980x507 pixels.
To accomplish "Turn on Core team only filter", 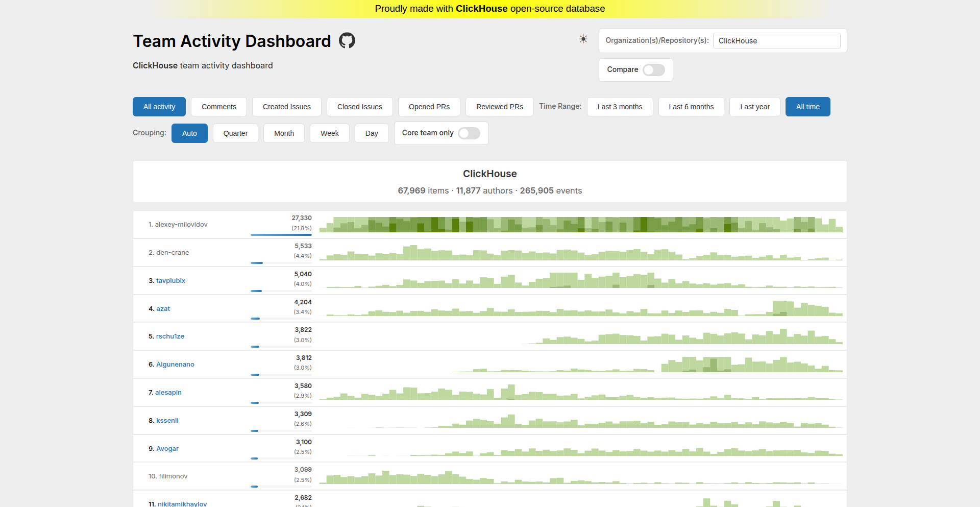I will coord(469,133).
